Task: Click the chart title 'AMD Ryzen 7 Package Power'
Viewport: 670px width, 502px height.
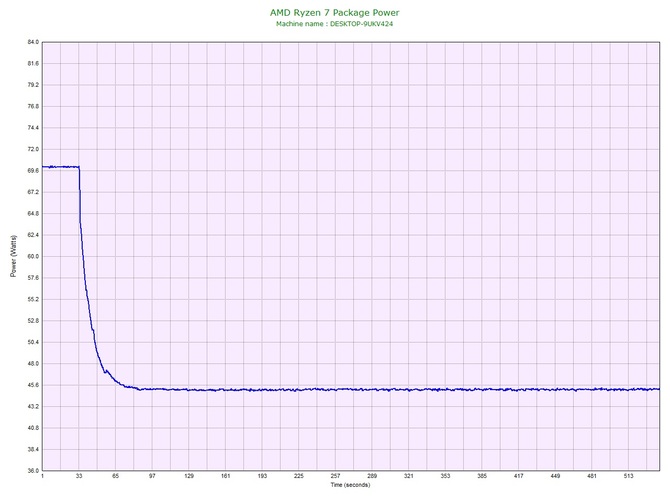Action: (335, 12)
